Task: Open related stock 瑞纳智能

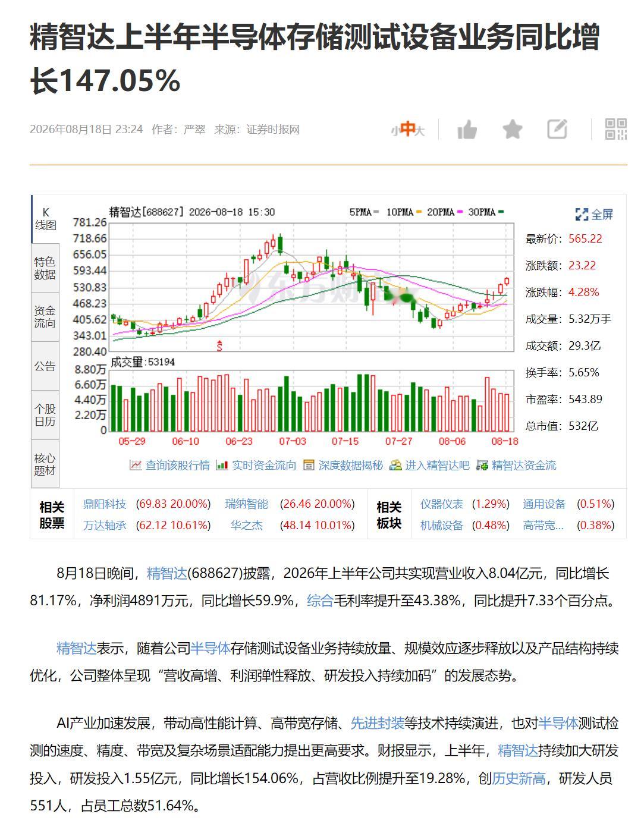Action: (247, 504)
